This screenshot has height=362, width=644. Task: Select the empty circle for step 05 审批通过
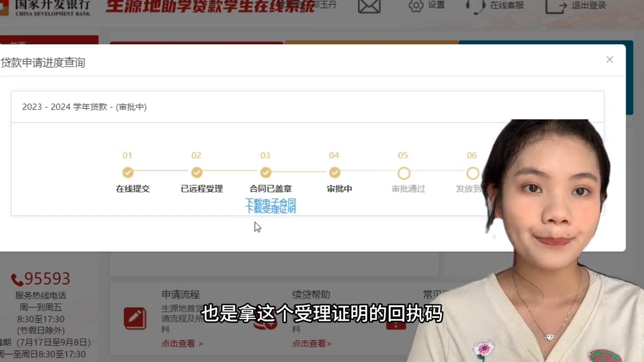click(403, 173)
